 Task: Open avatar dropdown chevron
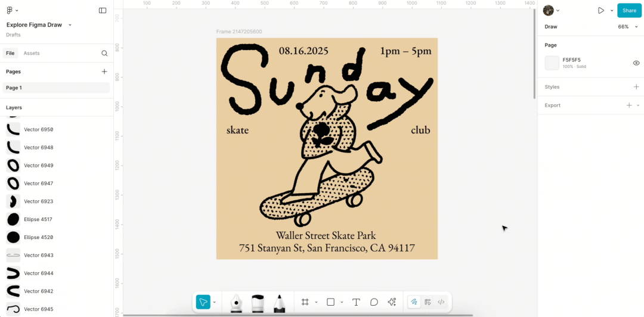tap(558, 11)
